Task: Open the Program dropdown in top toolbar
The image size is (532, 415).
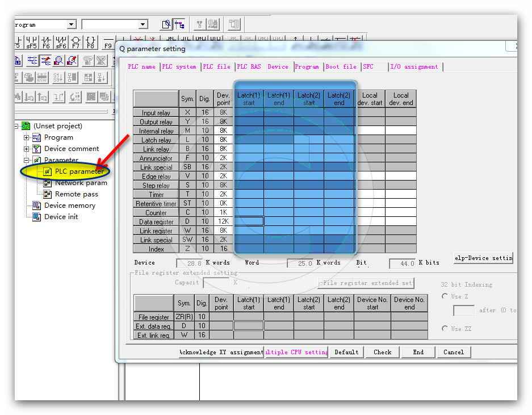Action: (x=72, y=24)
